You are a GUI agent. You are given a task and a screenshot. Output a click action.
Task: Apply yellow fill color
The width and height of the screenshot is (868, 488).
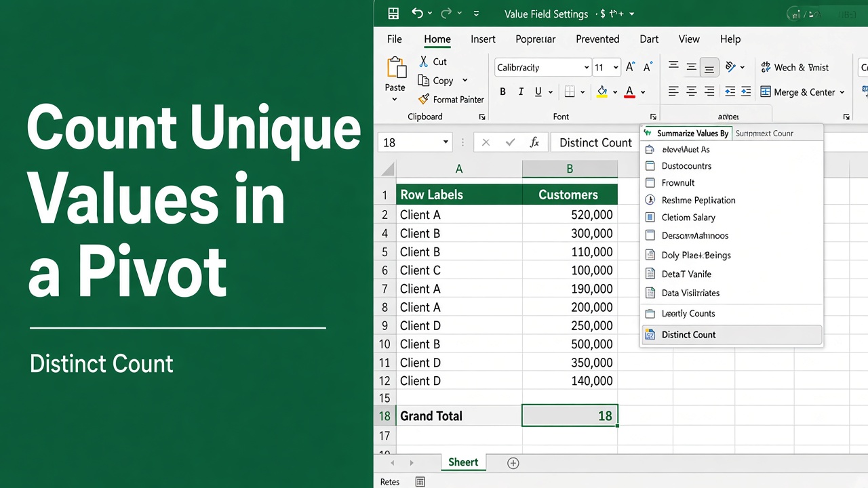(601, 92)
